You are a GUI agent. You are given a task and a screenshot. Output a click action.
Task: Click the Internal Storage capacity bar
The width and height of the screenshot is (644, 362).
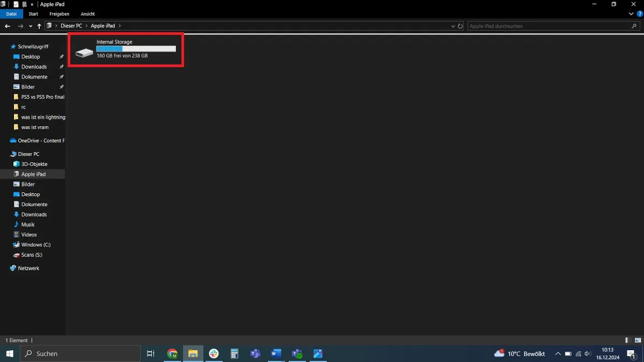(x=136, y=48)
